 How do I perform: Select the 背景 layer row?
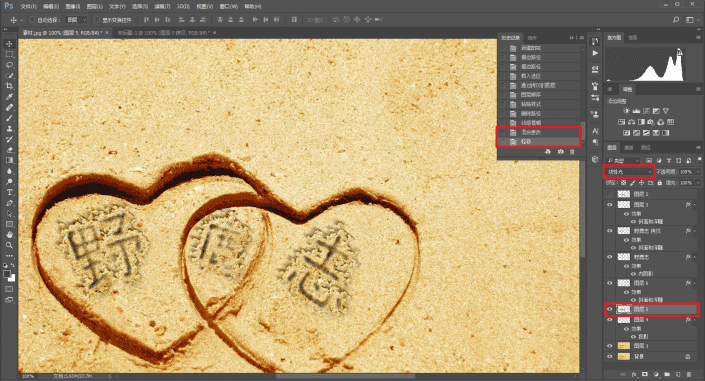pyautogui.click(x=651, y=356)
